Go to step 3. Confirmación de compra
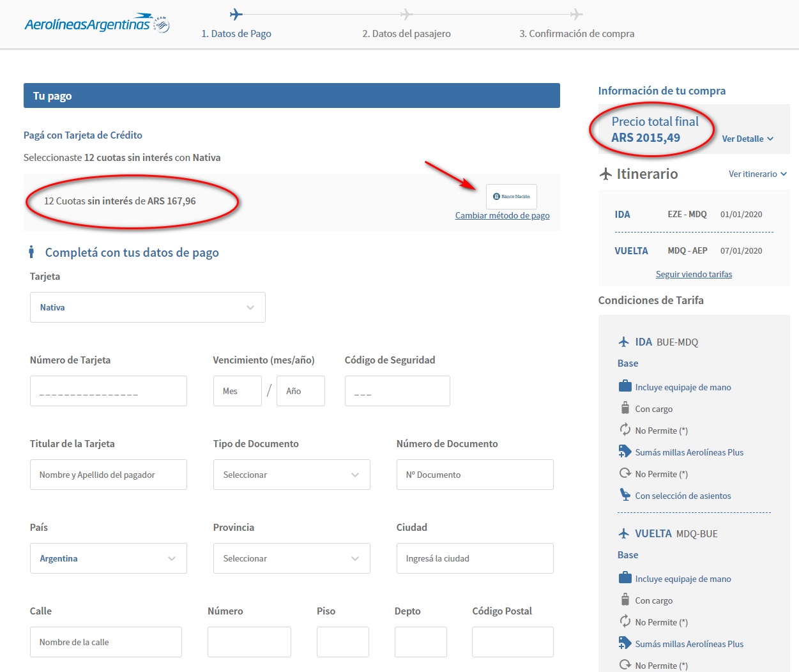Viewport: 799px width, 672px height. point(577,34)
